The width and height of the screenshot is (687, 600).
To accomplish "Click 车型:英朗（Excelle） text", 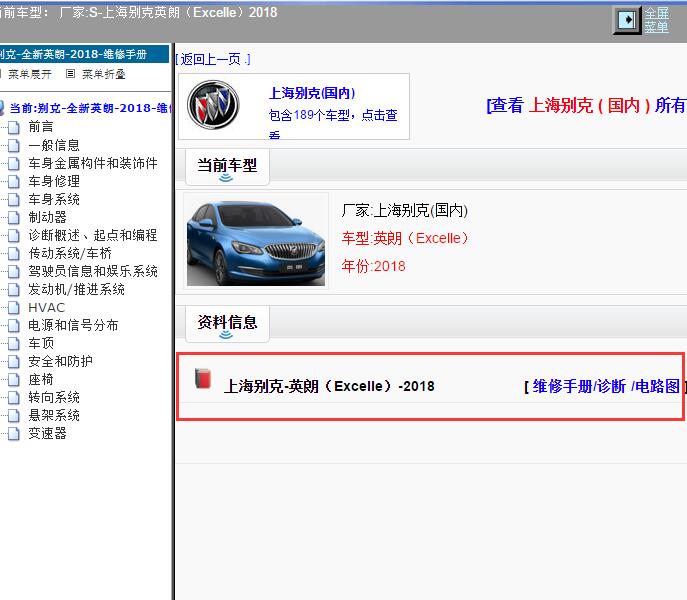I will coord(405,238).
